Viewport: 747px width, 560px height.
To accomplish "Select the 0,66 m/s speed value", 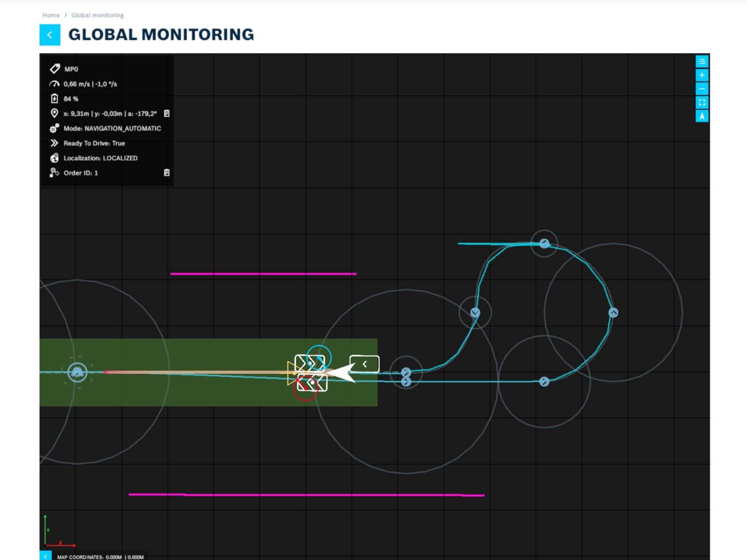I will point(76,84).
